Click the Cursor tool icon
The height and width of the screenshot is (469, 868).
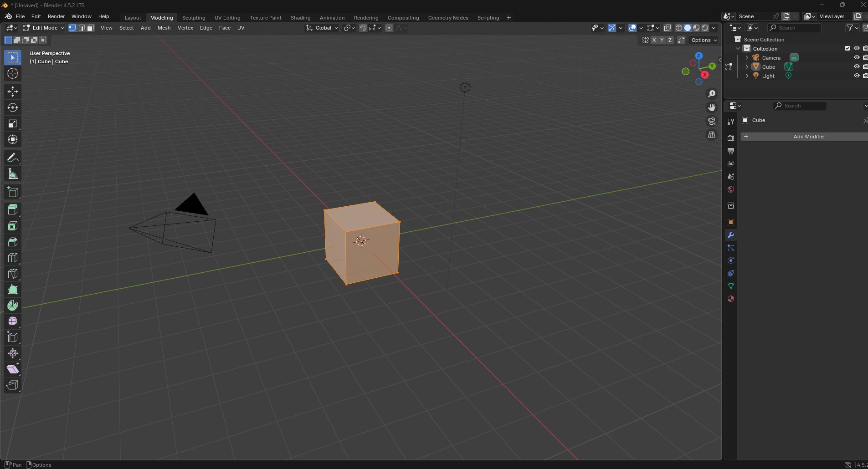click(13, 73)
